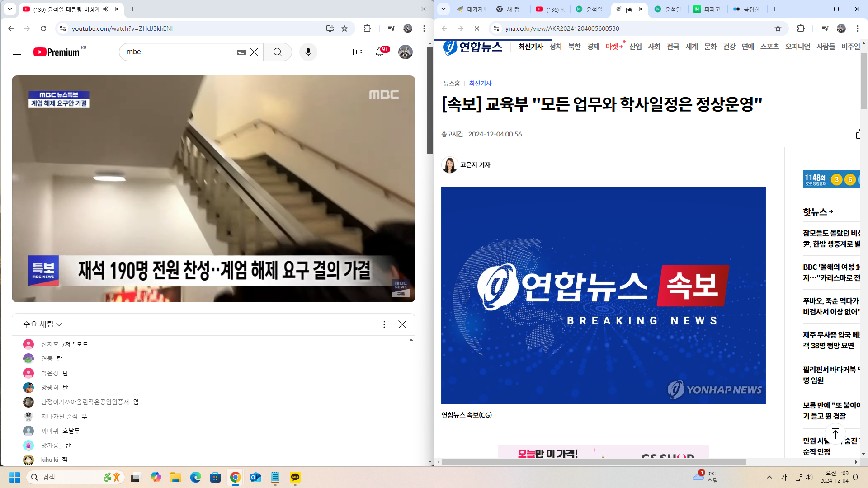Click the Yonhap News logo
This screenshot has height=488, width=868.
pyautogui.click(x=473, y=47)
